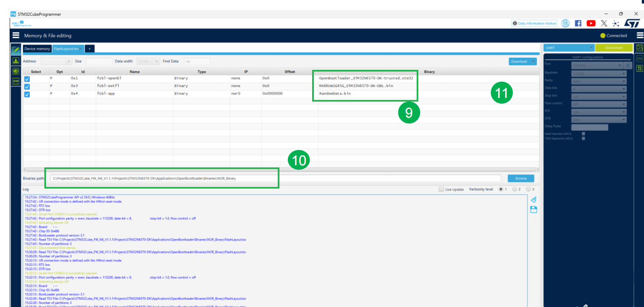The image size is (644, 307).
Task: Open the Data width dropdown
Action: [148, 62]
